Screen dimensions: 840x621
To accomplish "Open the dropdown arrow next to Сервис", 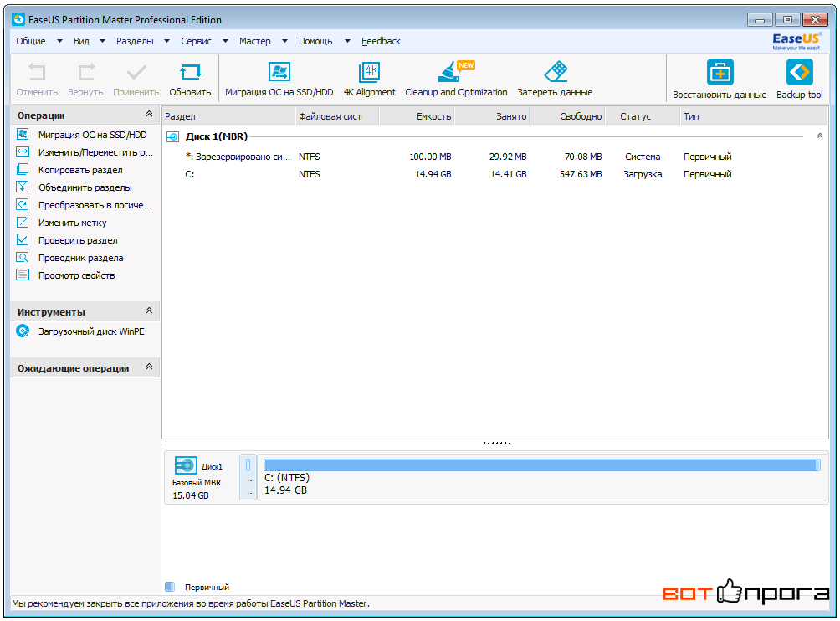I will tap(225, 41).
